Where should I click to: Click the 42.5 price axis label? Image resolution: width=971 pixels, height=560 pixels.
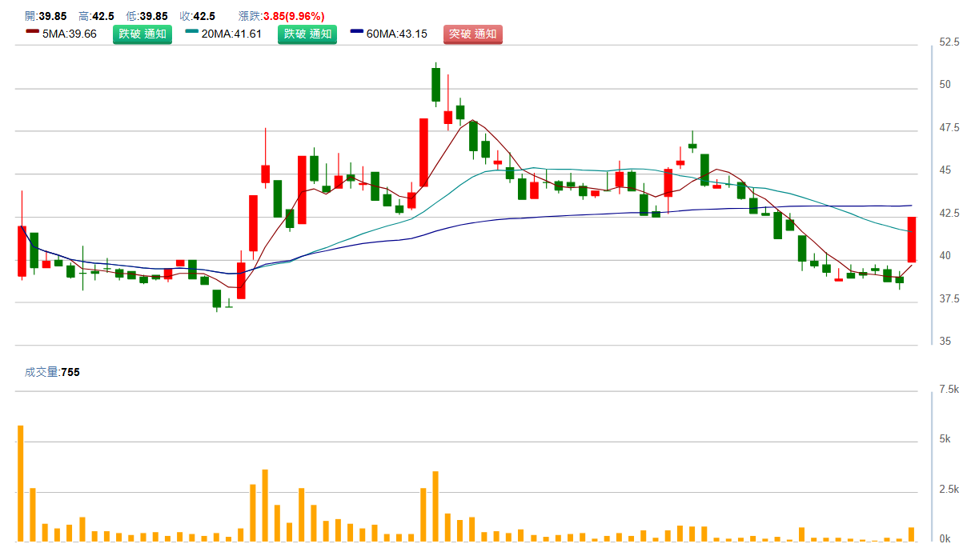point(949,213)
